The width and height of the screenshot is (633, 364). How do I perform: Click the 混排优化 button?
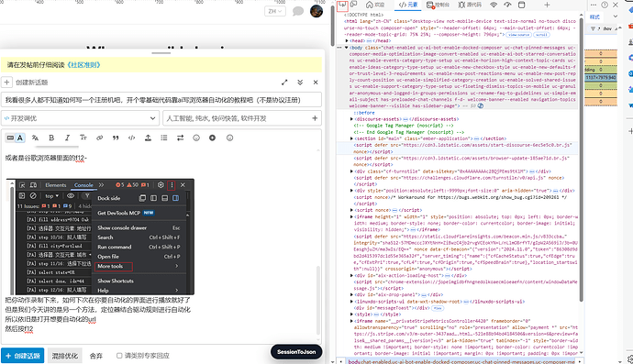click(65, 356)
